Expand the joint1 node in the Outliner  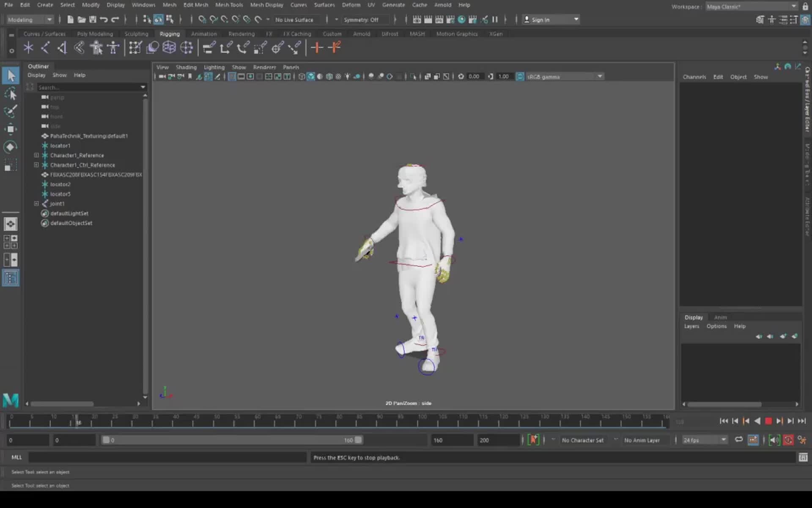click(36, 204)
